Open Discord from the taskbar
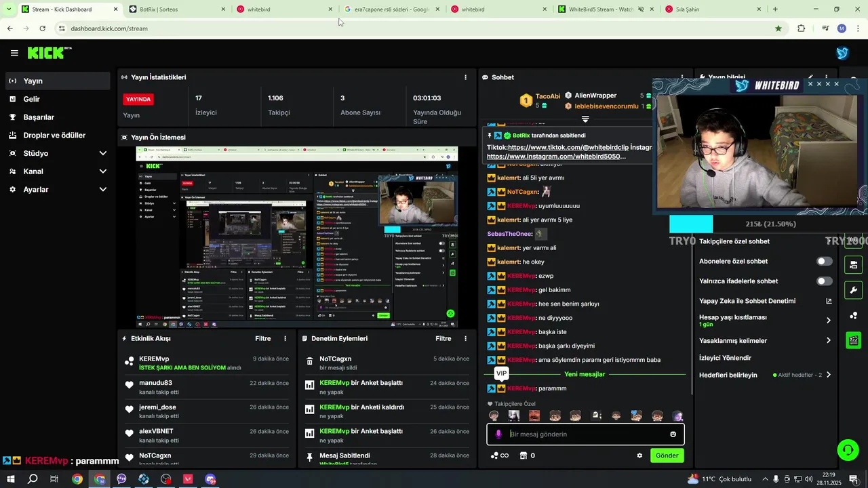868x488 pixels. click(x=210, y=479)
